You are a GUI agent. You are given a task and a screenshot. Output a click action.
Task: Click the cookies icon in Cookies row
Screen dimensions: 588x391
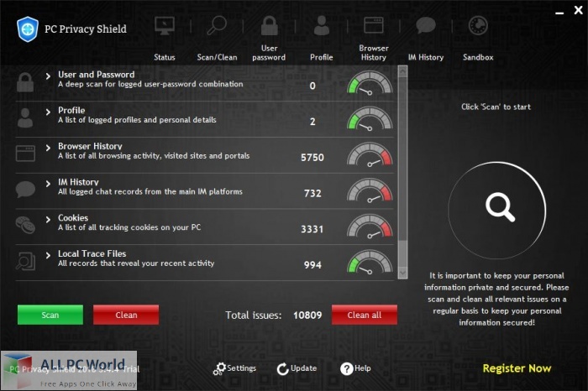tap(25, 225)
